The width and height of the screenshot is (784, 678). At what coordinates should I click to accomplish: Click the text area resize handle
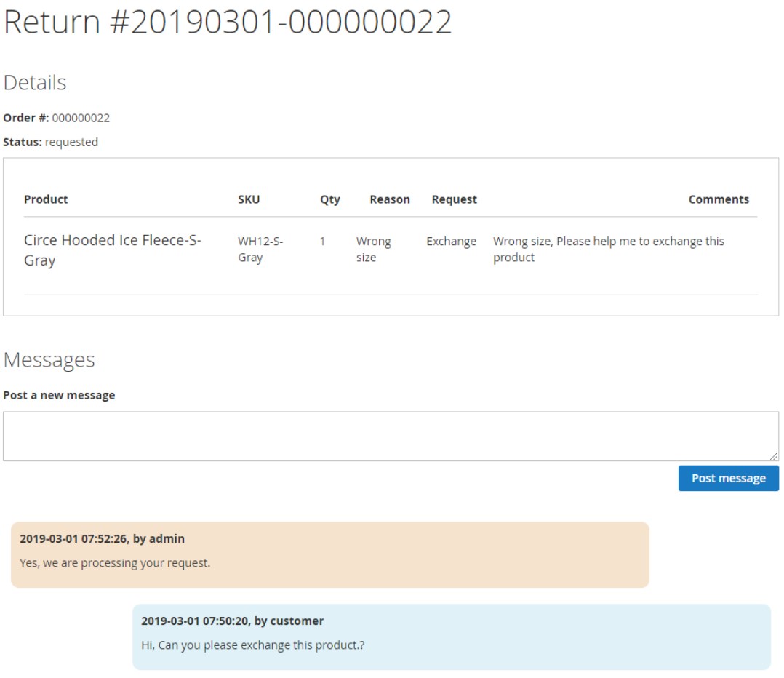coord(774,456)
